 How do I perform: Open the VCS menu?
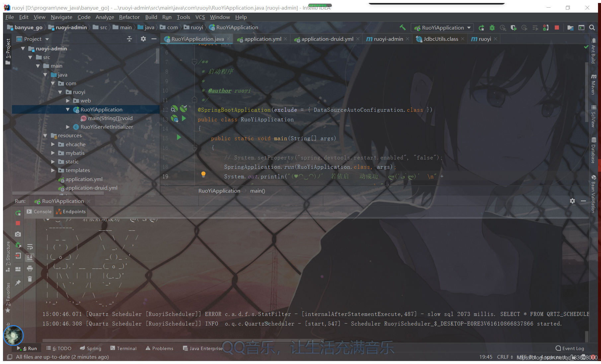click(200, 17)
